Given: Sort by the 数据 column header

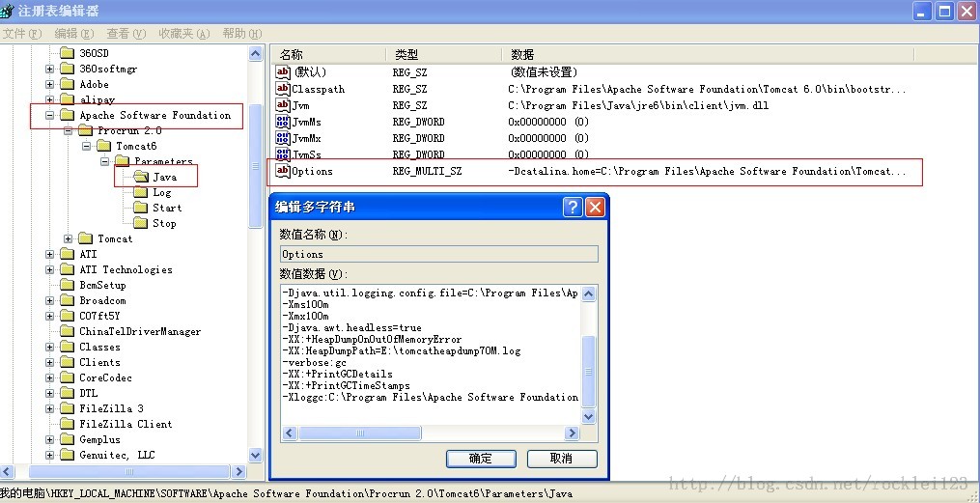Looking at the screenshot, I should [708, 54].
